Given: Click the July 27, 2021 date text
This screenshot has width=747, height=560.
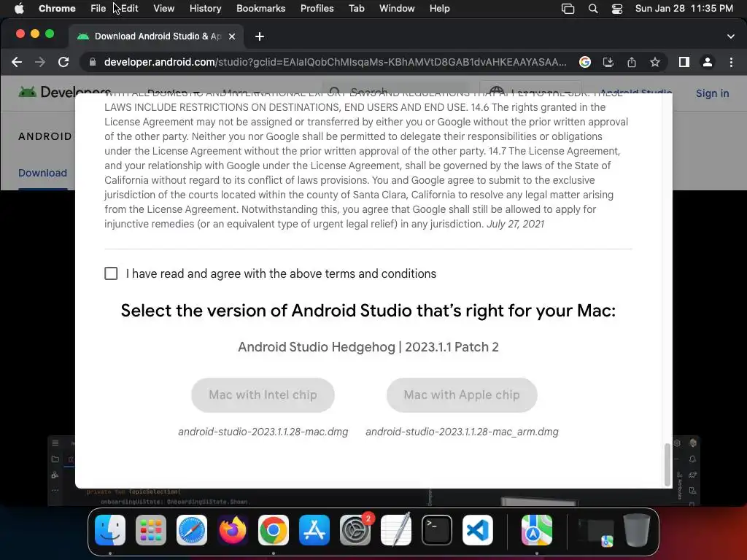Looking at the screenshot, I should pos(515,224).
